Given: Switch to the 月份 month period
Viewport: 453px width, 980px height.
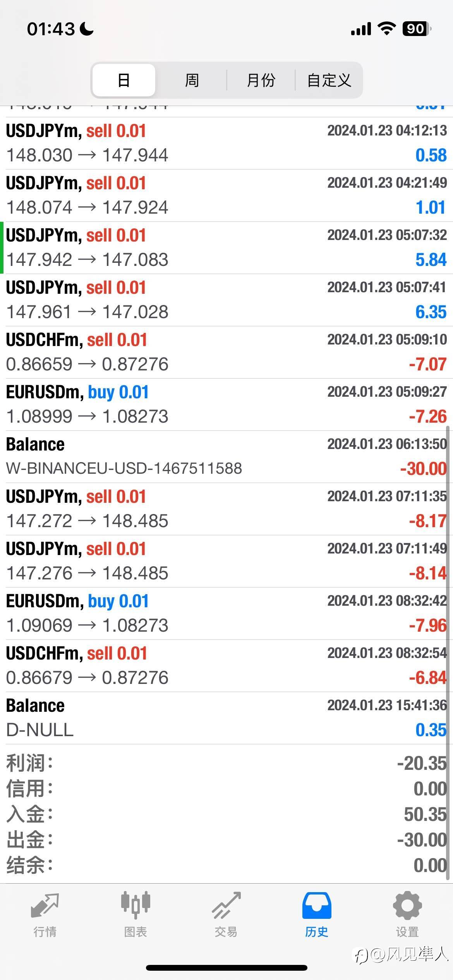Looking at the screenshot, I should pos(261,81).
